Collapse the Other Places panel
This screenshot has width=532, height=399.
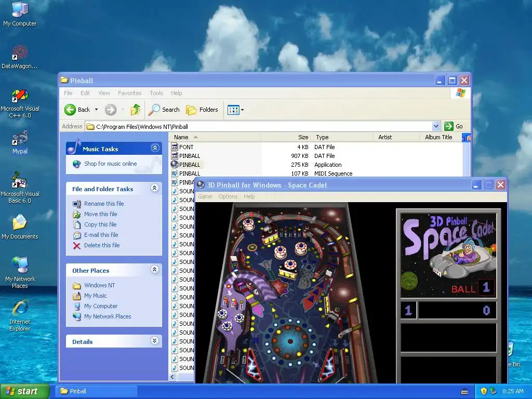[155, 270]
